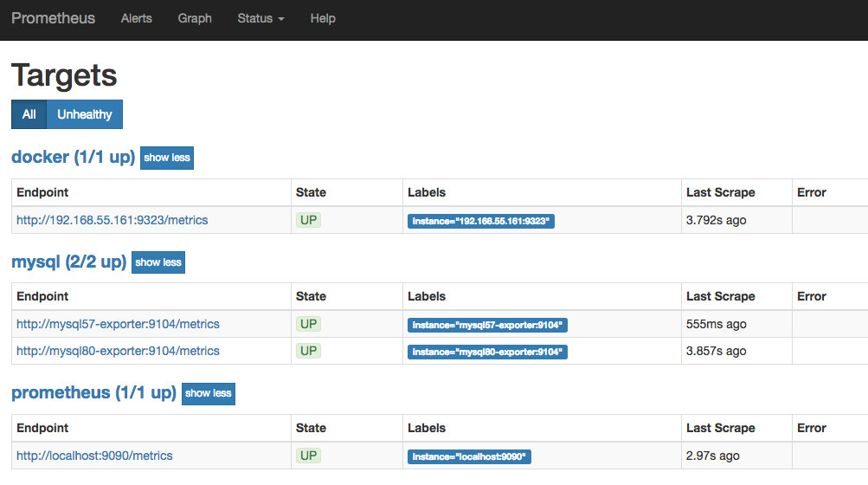Open the Prometheus home brand link

[x=53, y=18]
